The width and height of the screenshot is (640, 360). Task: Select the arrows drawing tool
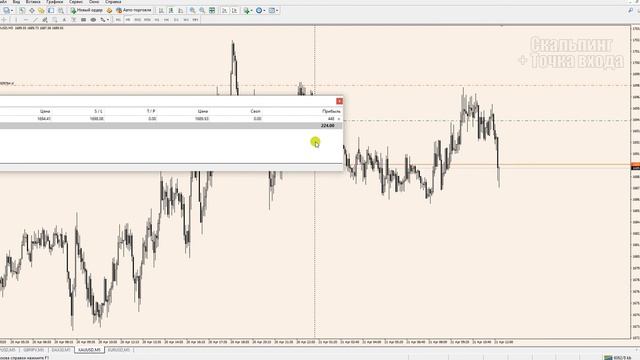[102, 20]
